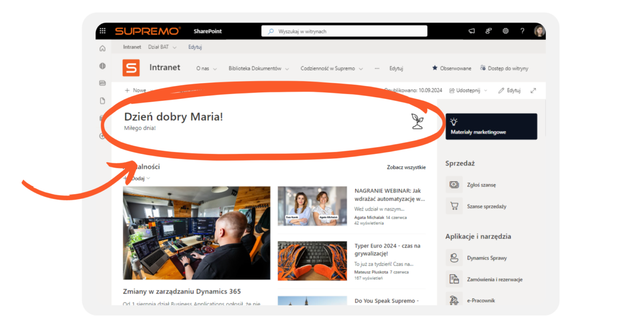Image resolution: width=644 pixels, height=322 pixels.
Task: Click the orange Intranet site logo
Action: pyautogui.click(x=131, y=68)
